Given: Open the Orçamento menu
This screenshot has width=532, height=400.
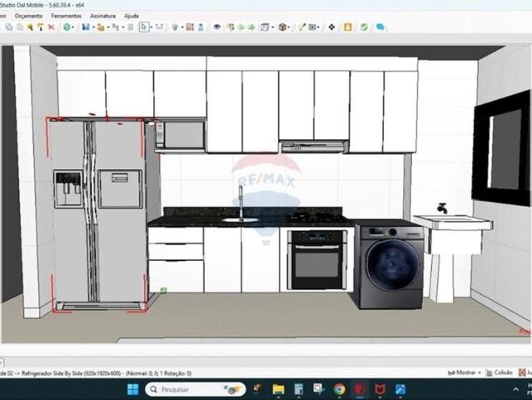Looking at the screenshot, I should coord(28,16).
